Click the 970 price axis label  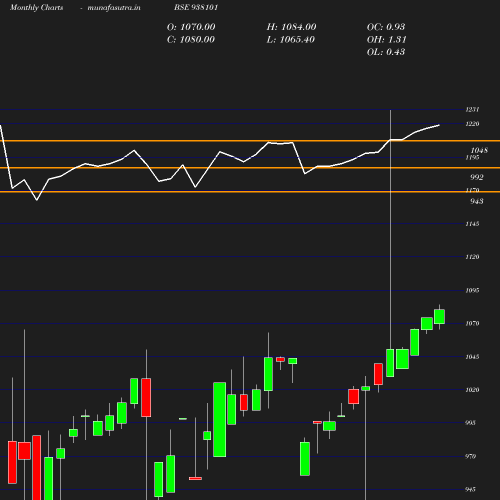point(470,457)
